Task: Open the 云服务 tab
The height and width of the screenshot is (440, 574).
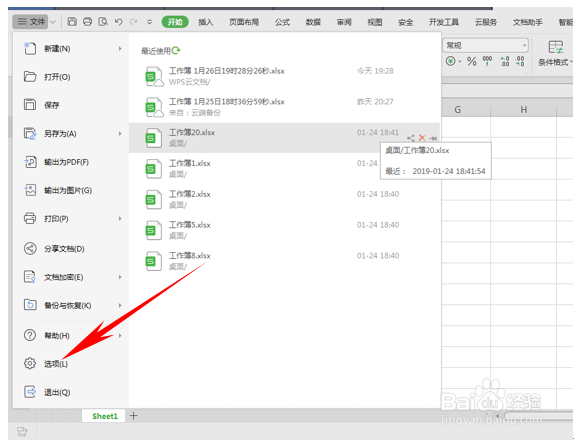Action: [486, 22]
